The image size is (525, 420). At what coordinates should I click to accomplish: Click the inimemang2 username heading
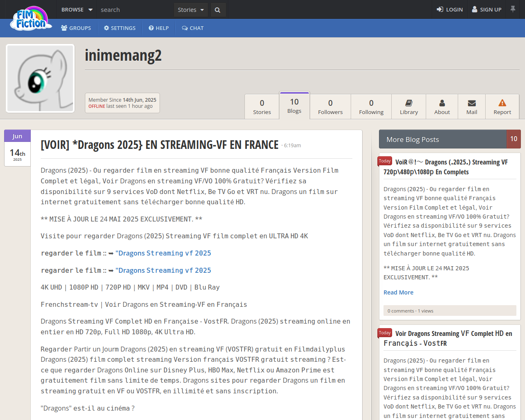[x=123, y=55]
